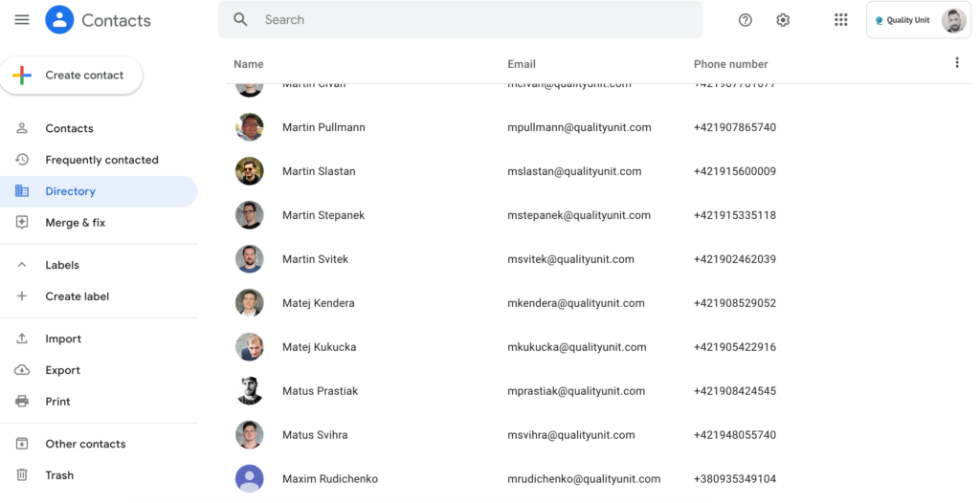This screenshot has width=980, height=503.
Task: Open the list three-dot options menu
Action: pyautogui.click(x=957, y=62)
